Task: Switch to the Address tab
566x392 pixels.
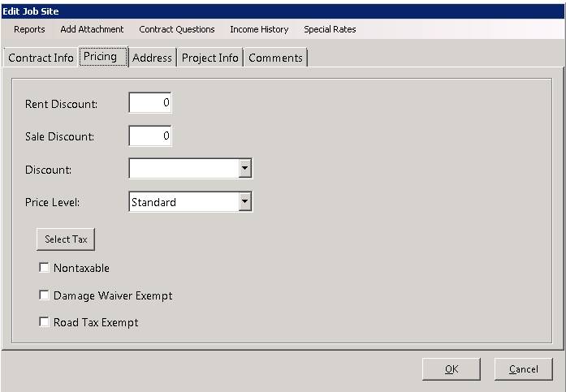Action: tap(152, 58)
